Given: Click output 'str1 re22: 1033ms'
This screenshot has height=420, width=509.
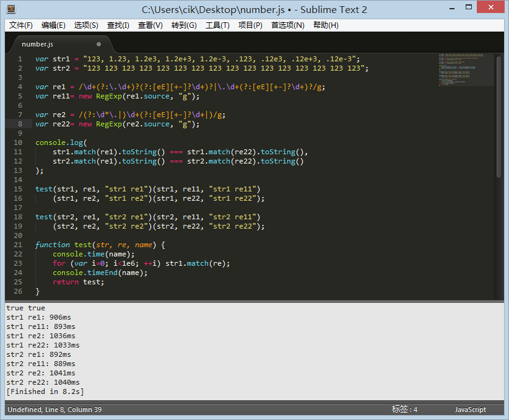Looking at the screenshot, I should [43, 345].
